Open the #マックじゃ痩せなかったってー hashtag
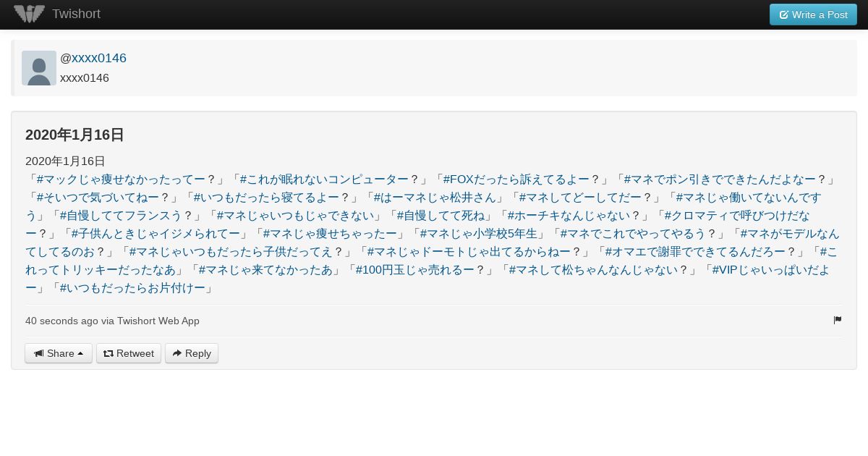The height and width of the screenshot is (456, 868). click(121, 180)
